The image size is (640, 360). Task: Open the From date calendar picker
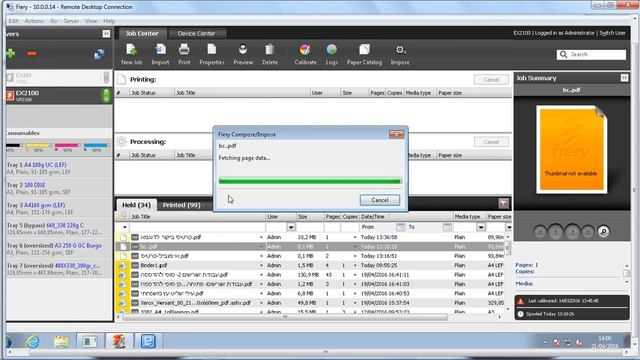(400, 227)
